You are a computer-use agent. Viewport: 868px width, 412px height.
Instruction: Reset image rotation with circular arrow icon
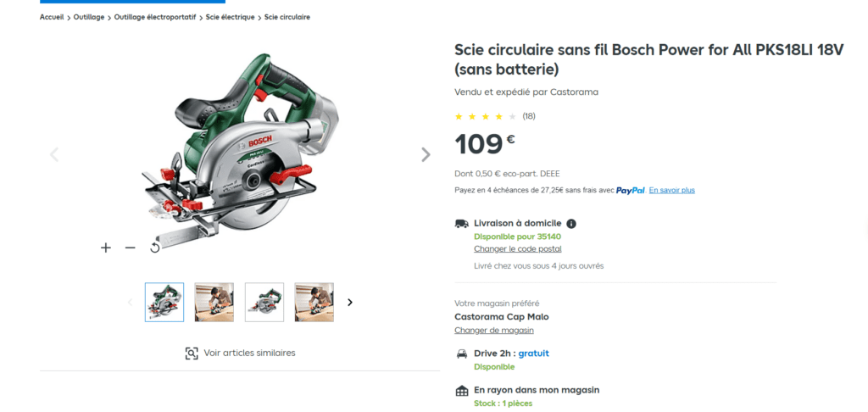click(x=155, y=248)
